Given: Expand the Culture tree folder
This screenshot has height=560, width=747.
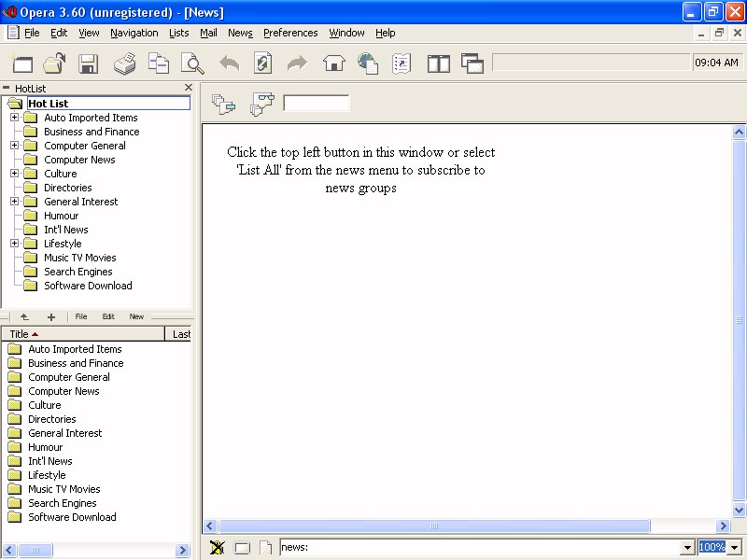Looking at the screenshot, I should (15, 174).
